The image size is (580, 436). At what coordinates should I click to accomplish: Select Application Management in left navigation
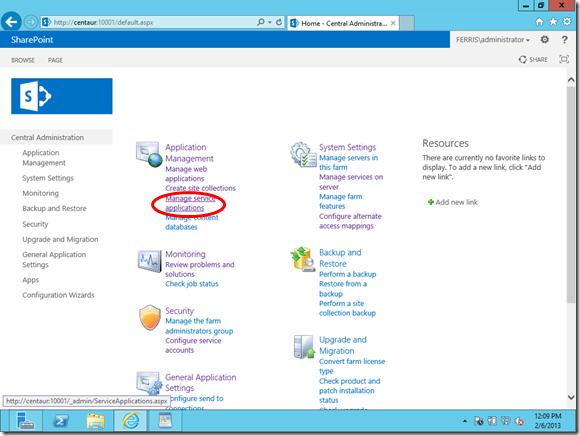44,158
